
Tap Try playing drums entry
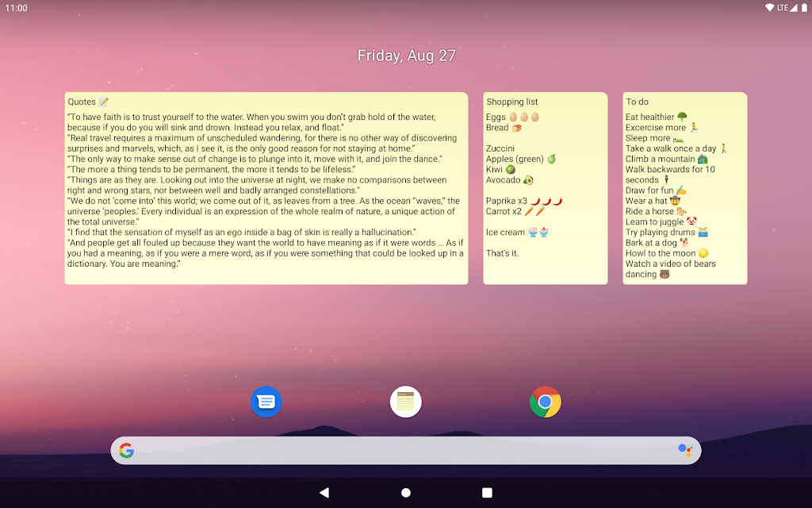tap(666, 233)
